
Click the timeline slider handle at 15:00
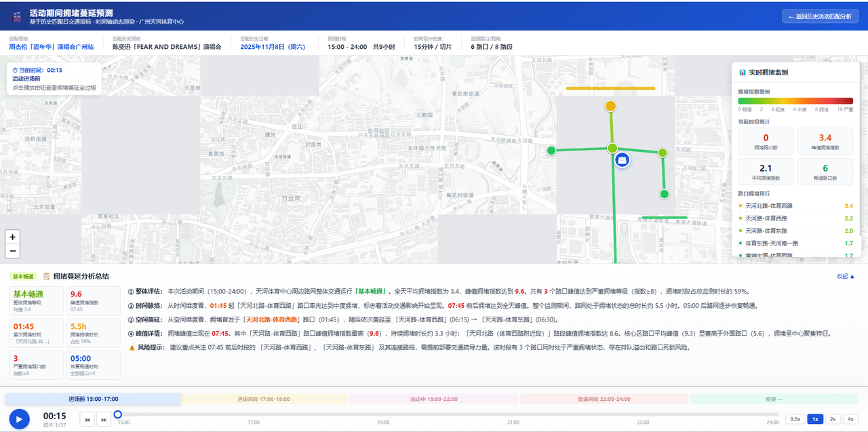[x=118, y=414]
